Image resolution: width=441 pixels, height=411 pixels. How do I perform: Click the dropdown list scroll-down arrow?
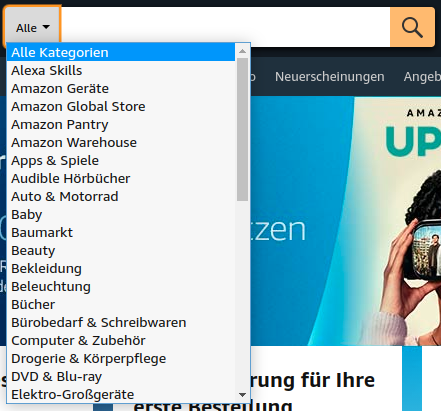pyautogui.click(x=242, y=395)
